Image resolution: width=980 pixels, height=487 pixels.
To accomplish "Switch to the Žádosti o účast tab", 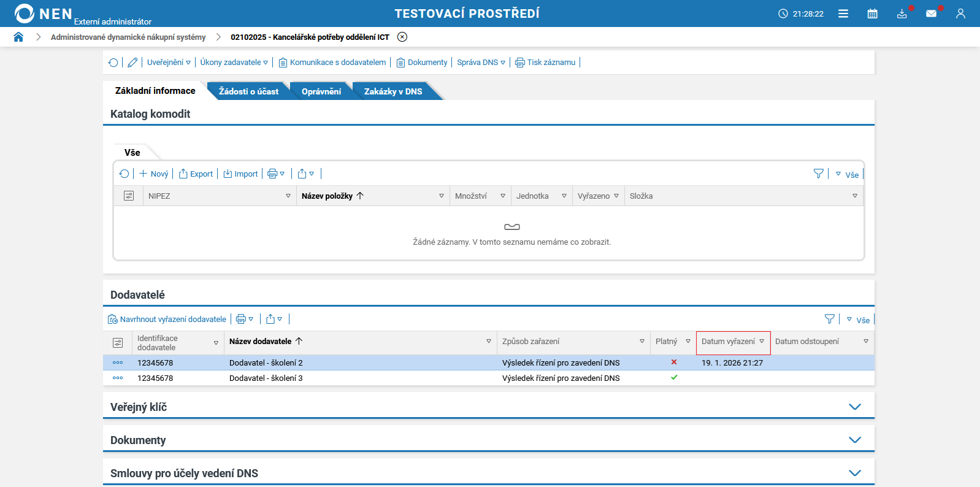I will point(248,91).
